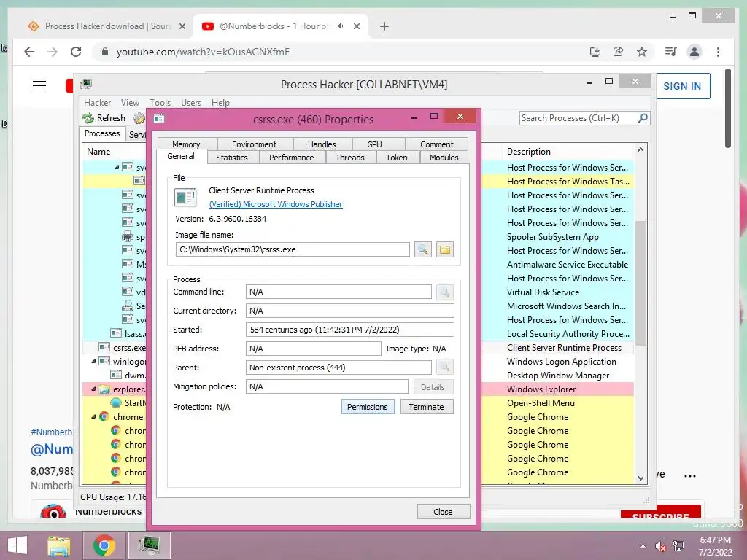The height and width of the screenshot is (560, 747).
Task: Open File Explorer from the taskbar
Action: point(58,545)
